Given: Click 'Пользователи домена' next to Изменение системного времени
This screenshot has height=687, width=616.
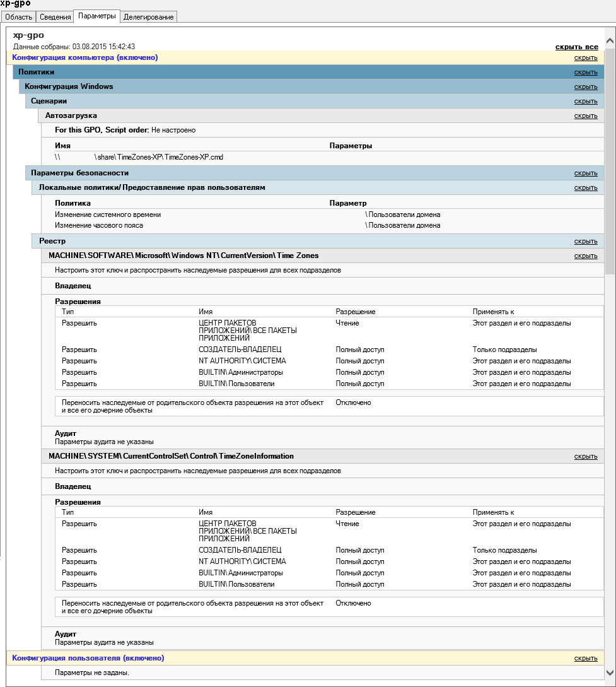Looking at the screenshot, I should pos(403,214).
